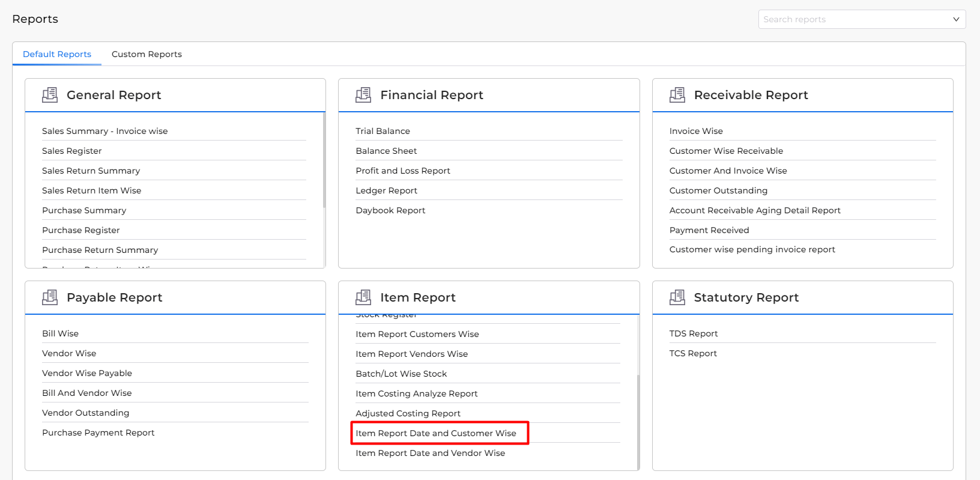
Task: Open the Vendor Wise Payable report
Action: click(x=87, y=373)
